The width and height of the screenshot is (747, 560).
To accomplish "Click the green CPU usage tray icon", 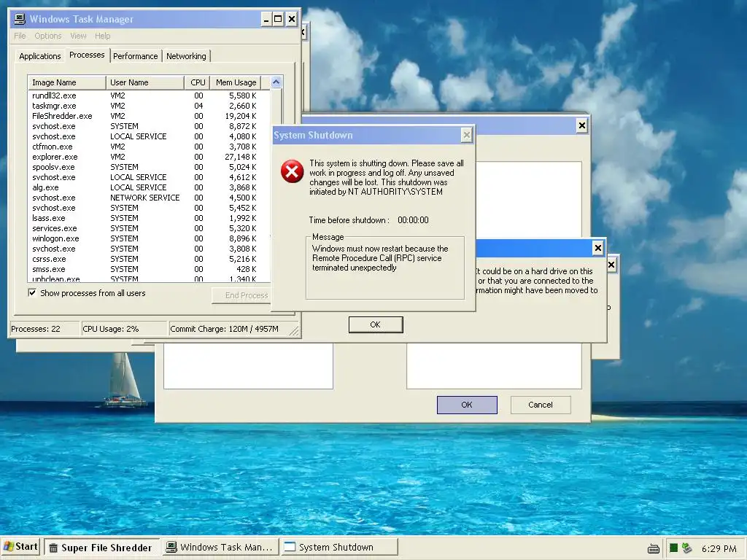I will [x=673, y=548].
